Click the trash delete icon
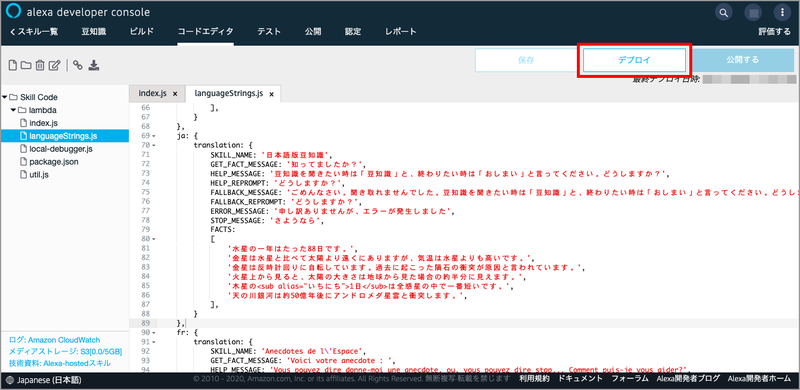The height and width of the screenshot is (390, 800). (x=40, y=65)
